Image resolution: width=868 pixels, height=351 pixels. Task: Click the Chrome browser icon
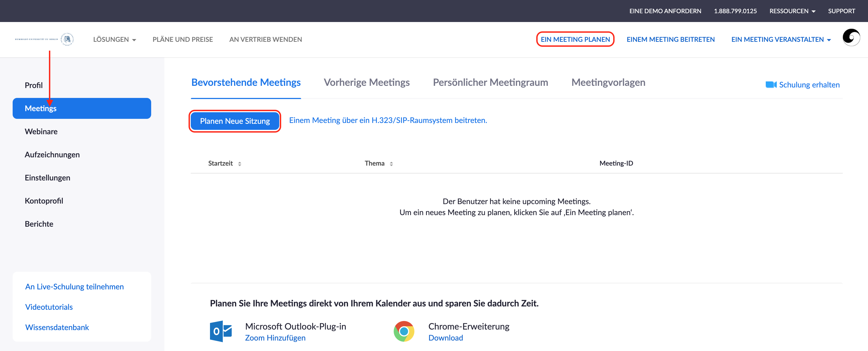[x=404, y=331]
